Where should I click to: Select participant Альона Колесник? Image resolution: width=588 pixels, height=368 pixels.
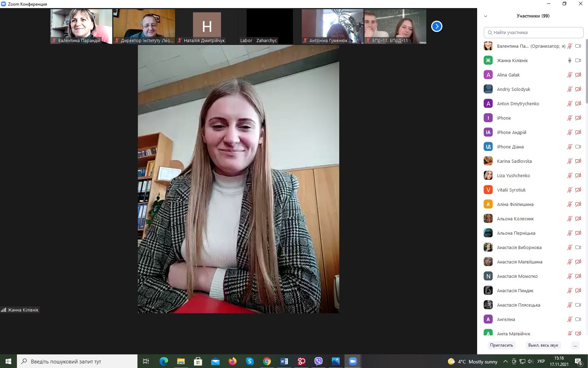click(x=532, y=219)
